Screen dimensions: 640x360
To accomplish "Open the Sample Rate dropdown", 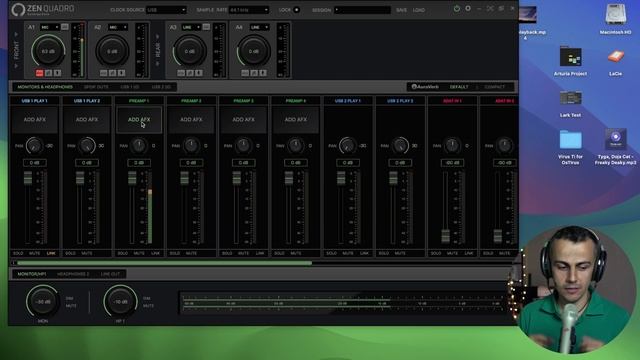I will tap(249, 10).
